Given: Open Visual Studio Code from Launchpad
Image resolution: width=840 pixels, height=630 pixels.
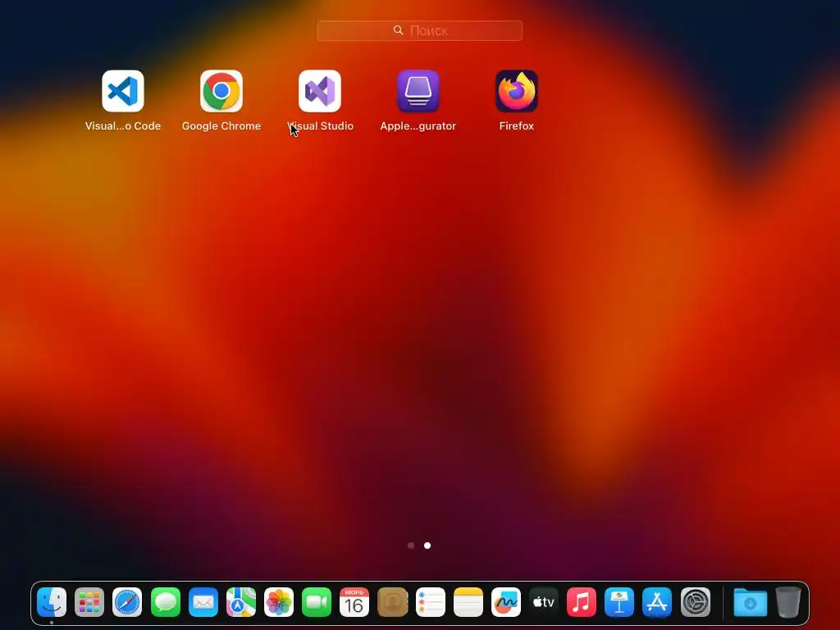Looking at the screenshot, I should tap(123, 91).
